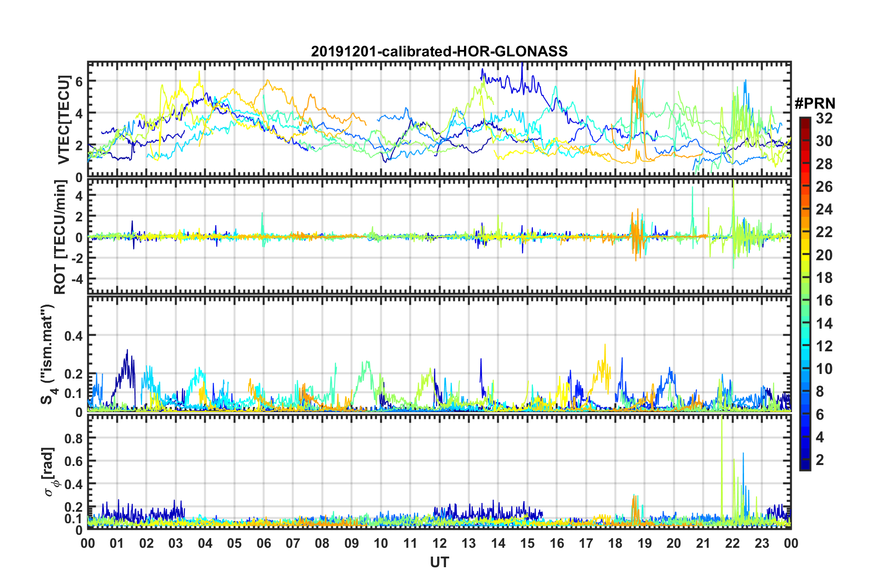The image size is (879, 588).
Task: Click the colorbar tick label 32
Action: tap(824, 118)
